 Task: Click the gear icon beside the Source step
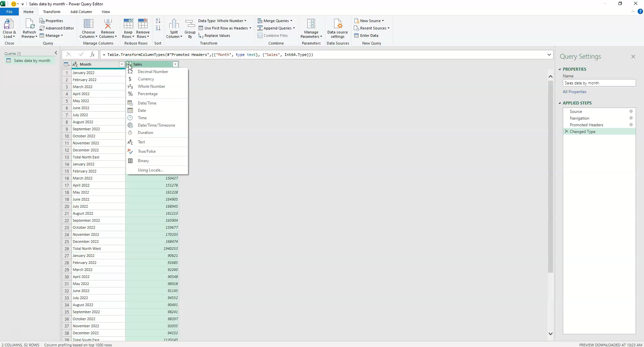[631, 111]
